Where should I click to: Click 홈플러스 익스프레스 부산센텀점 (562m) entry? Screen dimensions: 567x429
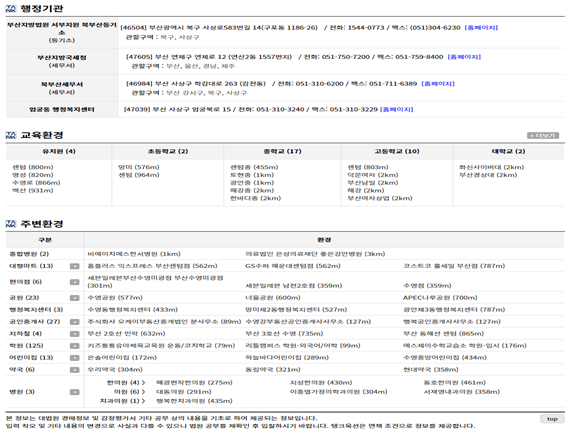click(152, 266)
